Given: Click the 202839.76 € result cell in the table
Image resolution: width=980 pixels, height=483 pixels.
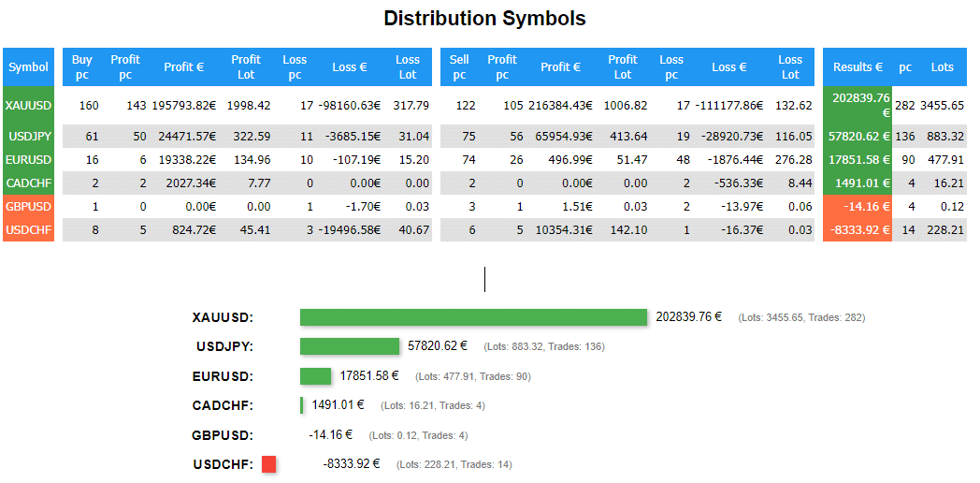Looking at the screenshot, I should point(857,106).
